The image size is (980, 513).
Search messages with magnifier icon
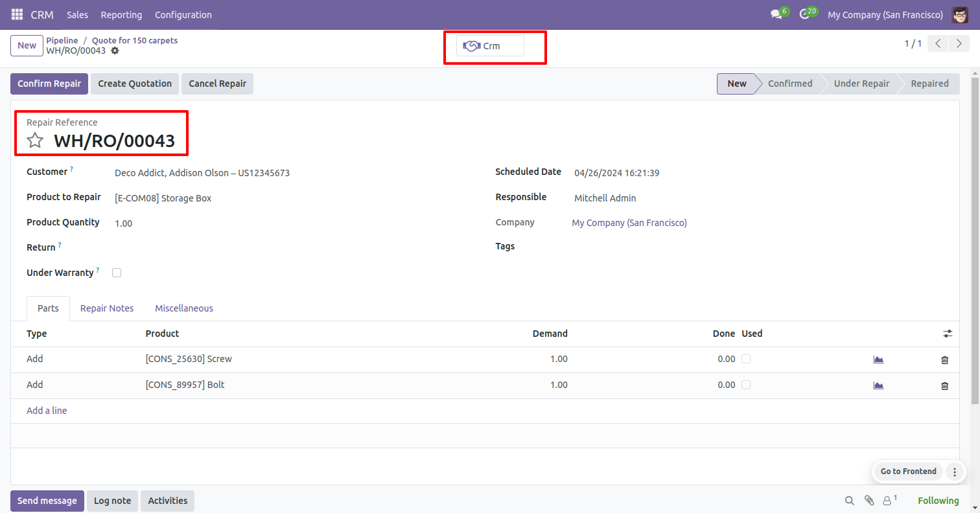pyautogui.click(x=849, y=501)
